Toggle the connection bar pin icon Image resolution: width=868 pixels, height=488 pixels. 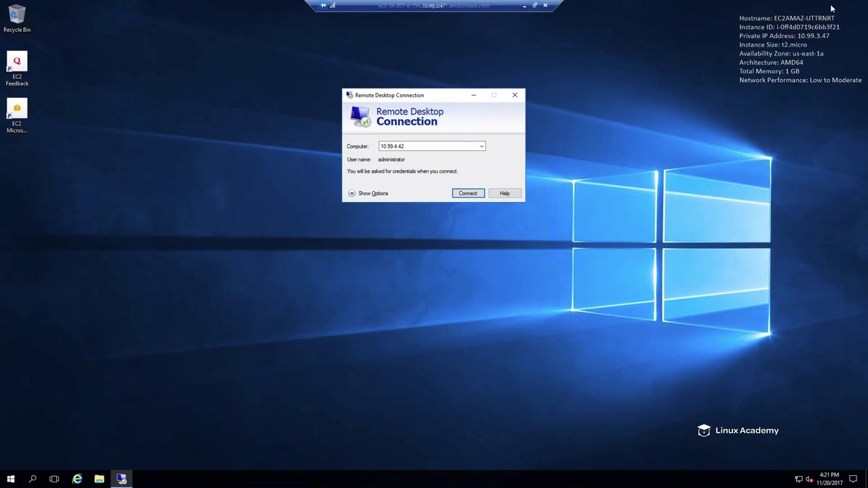point(323,5)
